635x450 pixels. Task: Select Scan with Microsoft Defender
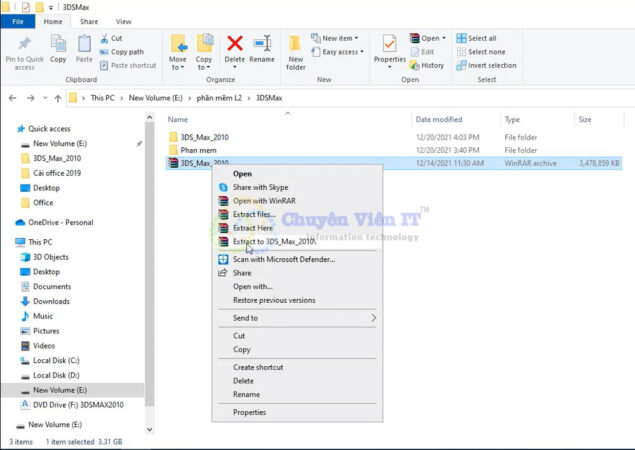(283, 259)
